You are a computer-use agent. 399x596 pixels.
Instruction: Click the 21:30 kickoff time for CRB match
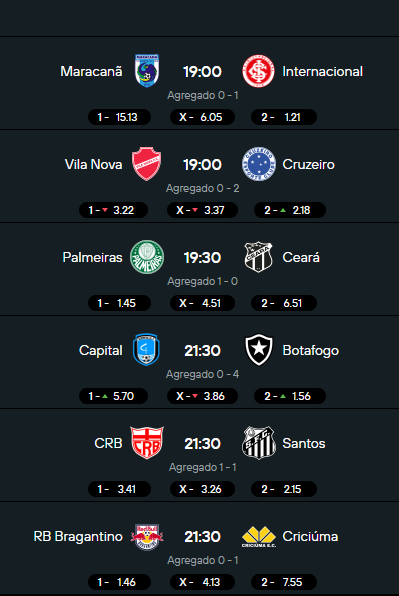tap(202, 444)
